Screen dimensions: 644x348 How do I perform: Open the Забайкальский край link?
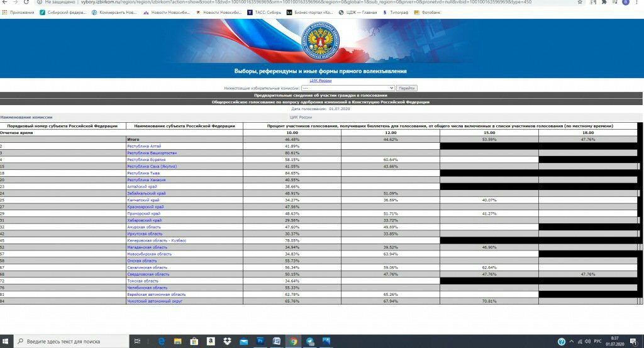click(146, 194)
